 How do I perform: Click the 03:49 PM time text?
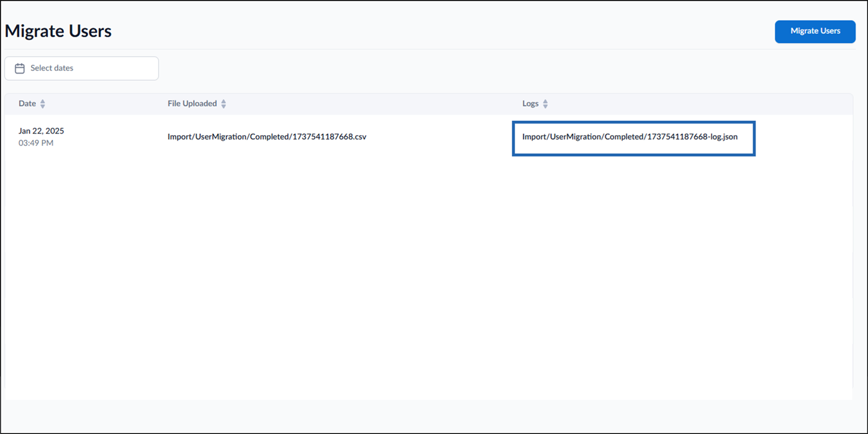point(36,143)
